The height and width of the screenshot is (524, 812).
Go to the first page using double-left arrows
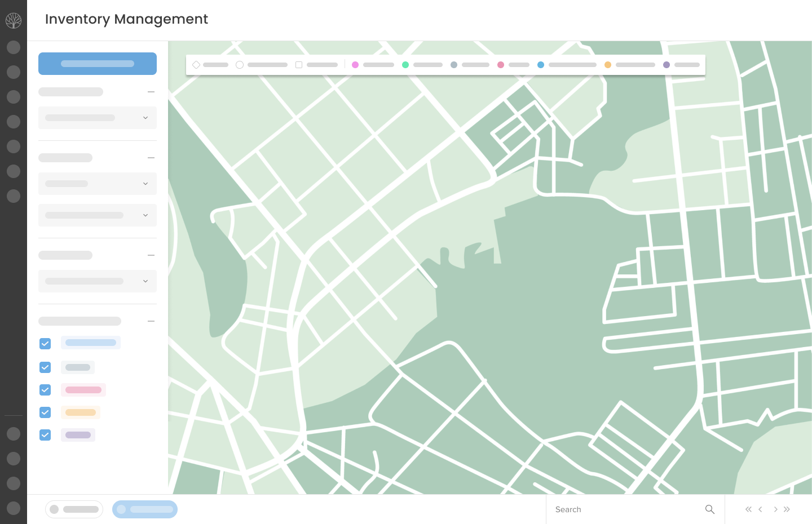pos(748,509)
